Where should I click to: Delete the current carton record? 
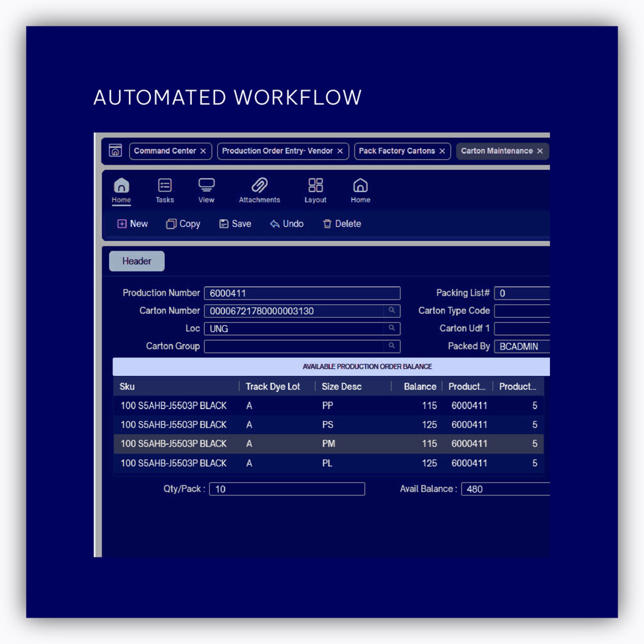click(x=342, y=224)
